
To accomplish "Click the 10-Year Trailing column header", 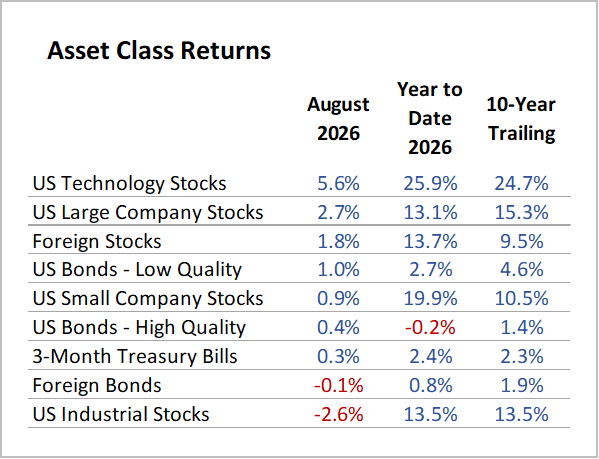I will pos(521,119).
